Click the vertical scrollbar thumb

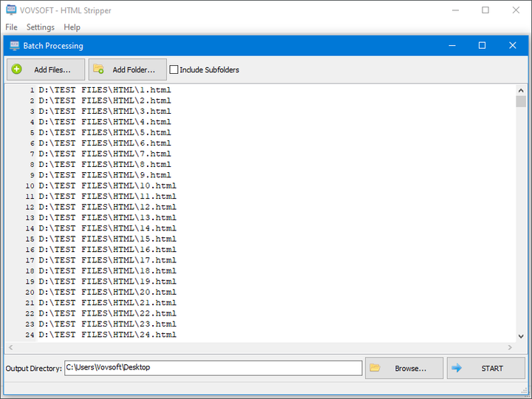click(x=521, y=101)
